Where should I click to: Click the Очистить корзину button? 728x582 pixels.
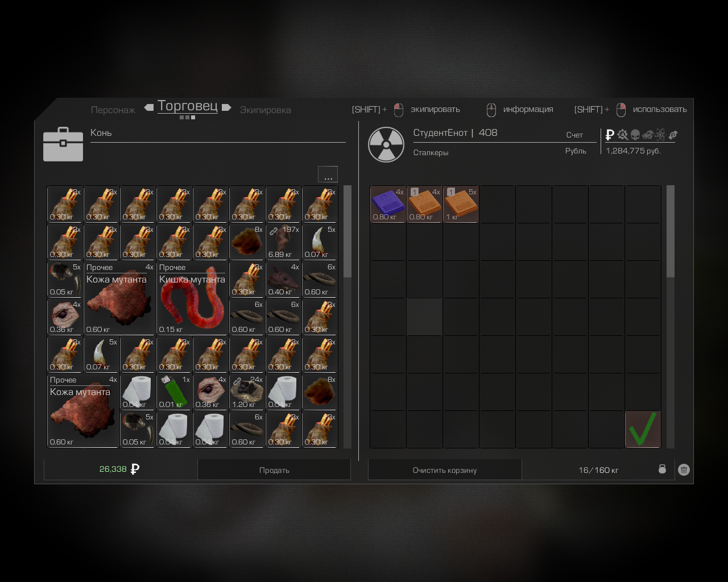point(445,470)
